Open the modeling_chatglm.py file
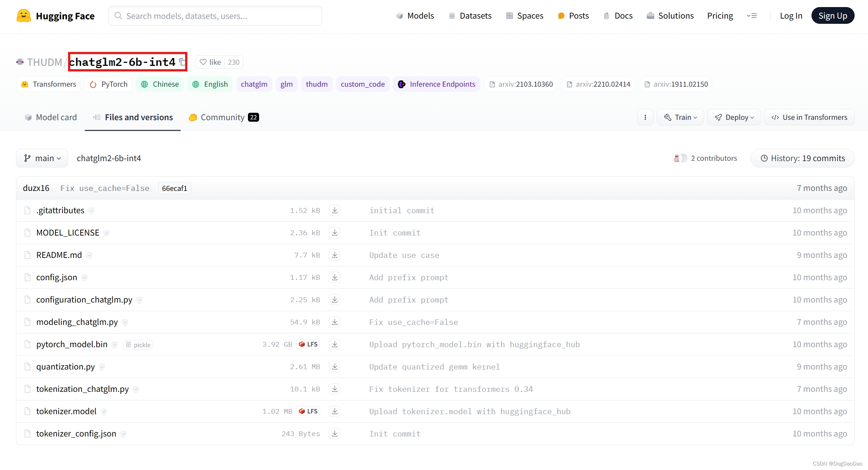The width and height of the screenshot is (868, 470). pos(77,322)
